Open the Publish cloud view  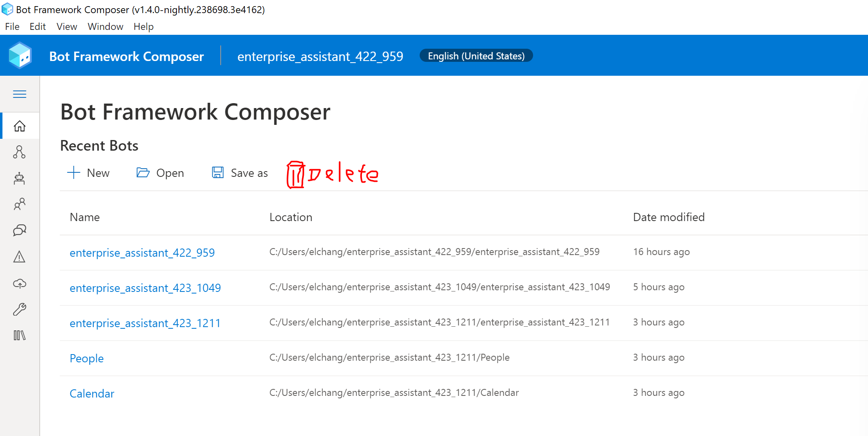pyautogui.click(x=19, y=283)
